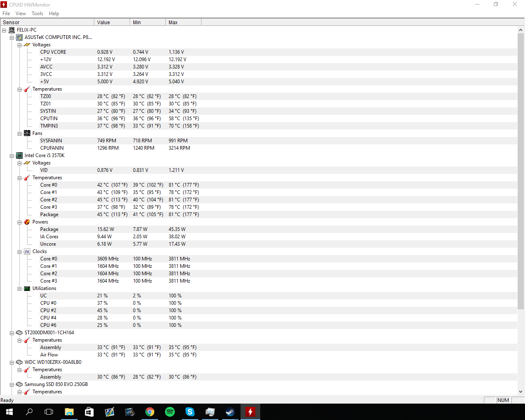Open the Help menu

pyautogui.click(x=54, y=14)
